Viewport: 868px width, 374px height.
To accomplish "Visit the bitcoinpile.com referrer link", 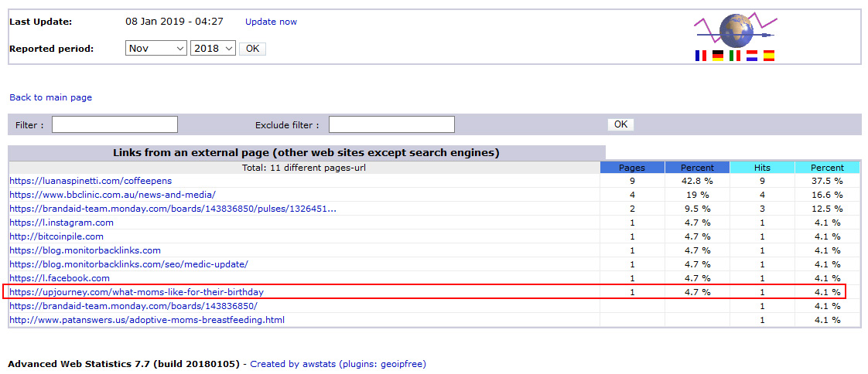I will 56,236.
